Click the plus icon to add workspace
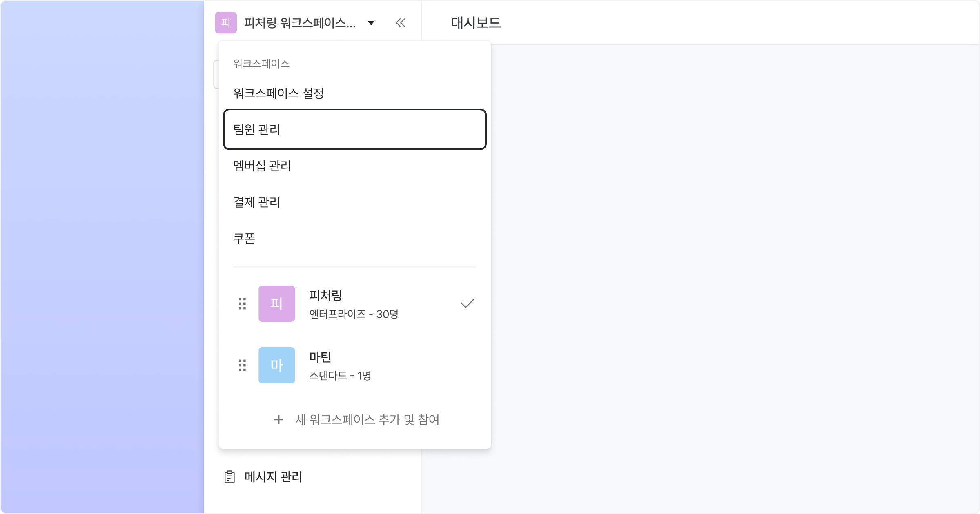Image resolution: width=980 pixels, height=514 pixels. [x=279, y=419]
